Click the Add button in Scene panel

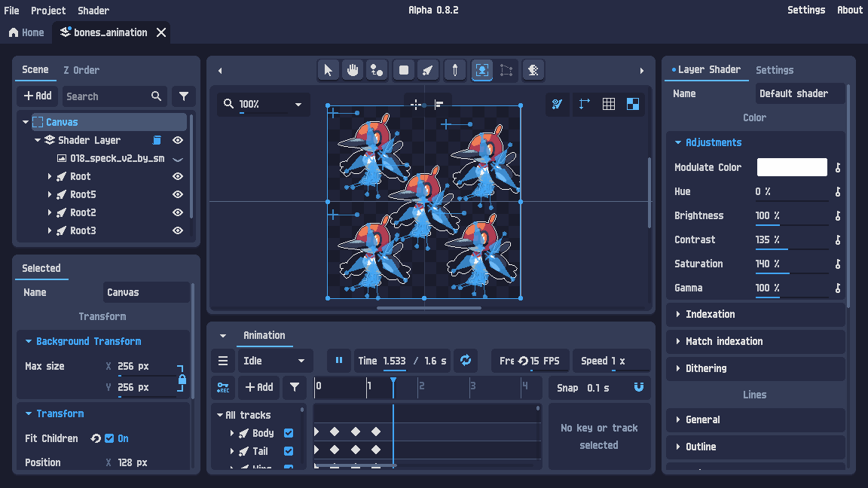(x=38, y=96)
